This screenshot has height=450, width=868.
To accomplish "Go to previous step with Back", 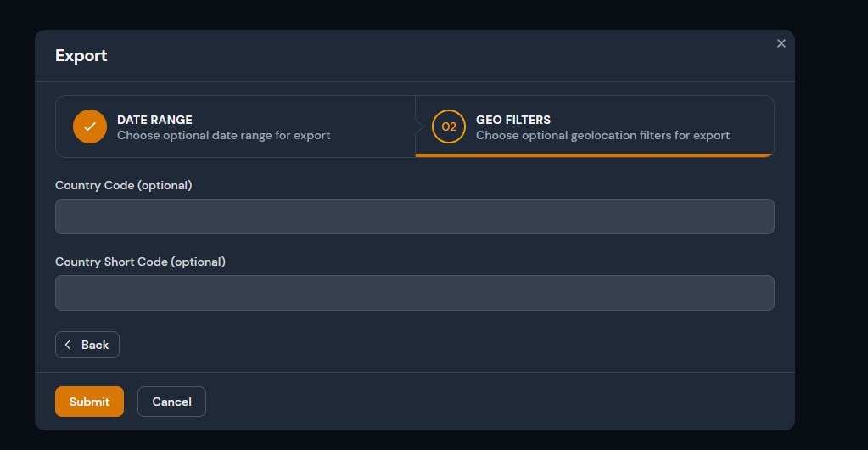I will click(x=87, y=345).
